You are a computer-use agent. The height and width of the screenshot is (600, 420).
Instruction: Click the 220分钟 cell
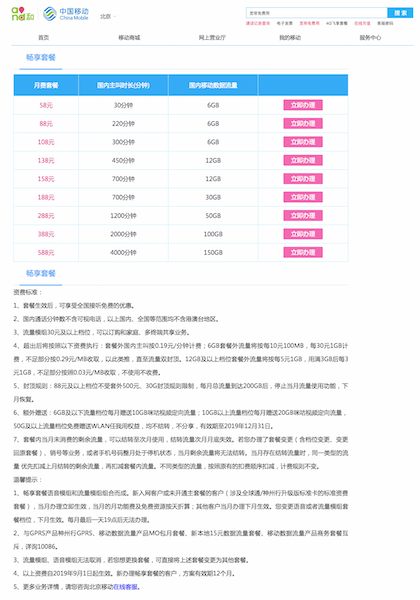click(123, 124)
